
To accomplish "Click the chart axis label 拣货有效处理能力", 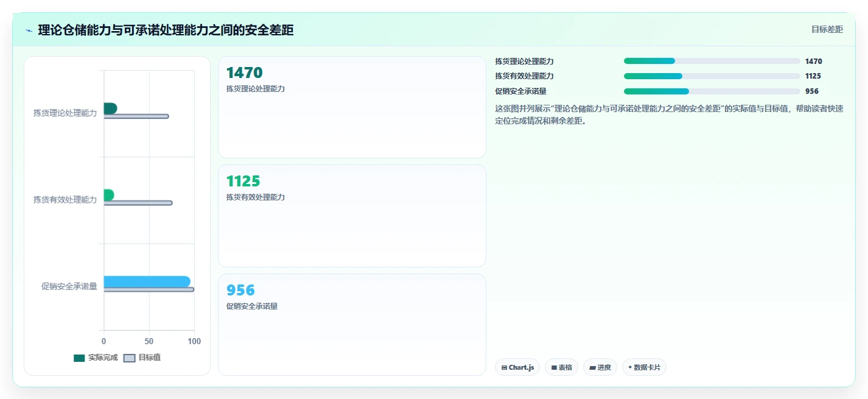I will [x=65, y=200].
